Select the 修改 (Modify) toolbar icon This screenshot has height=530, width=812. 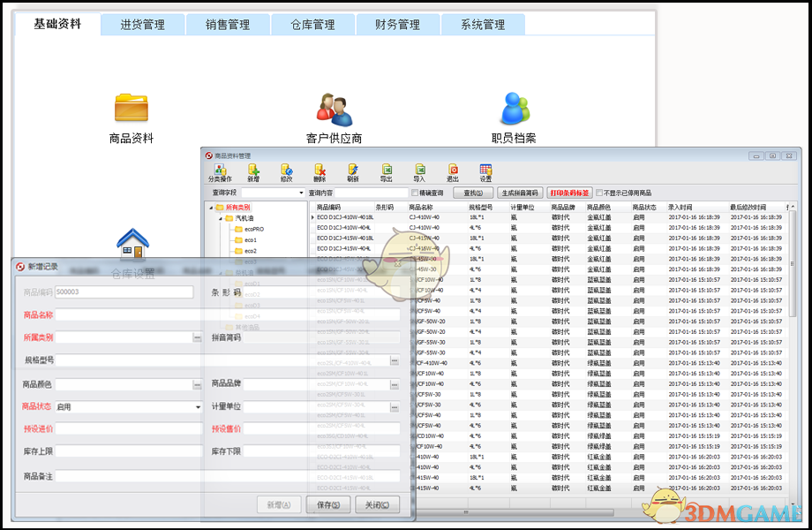point(289,170)
